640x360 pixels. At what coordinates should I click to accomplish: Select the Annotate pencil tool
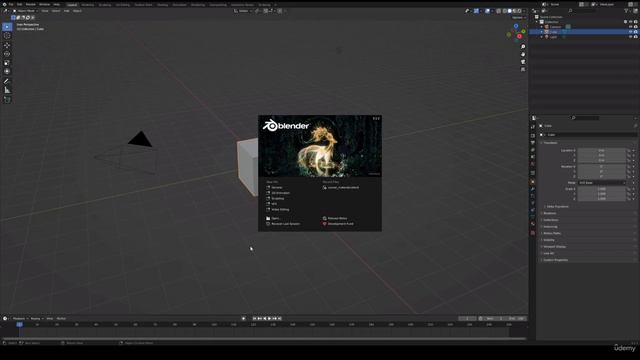pos(7,81)
